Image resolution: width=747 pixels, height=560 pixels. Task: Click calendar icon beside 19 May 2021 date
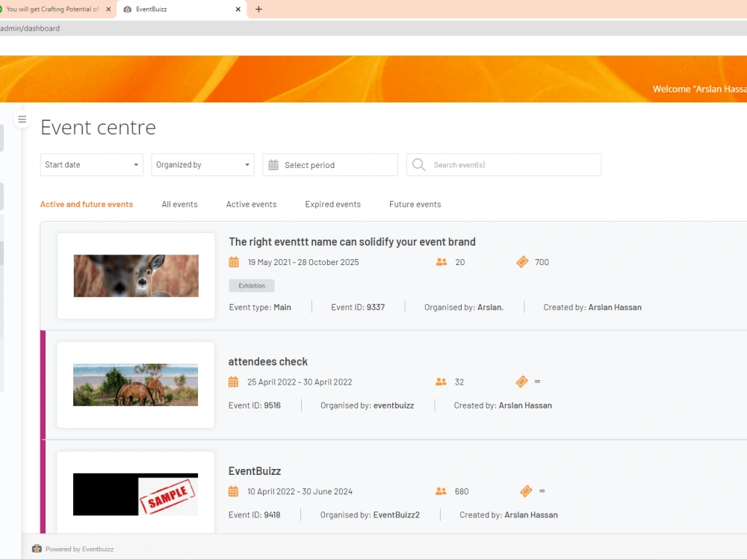pyautogui.click(x=234, y=262)
